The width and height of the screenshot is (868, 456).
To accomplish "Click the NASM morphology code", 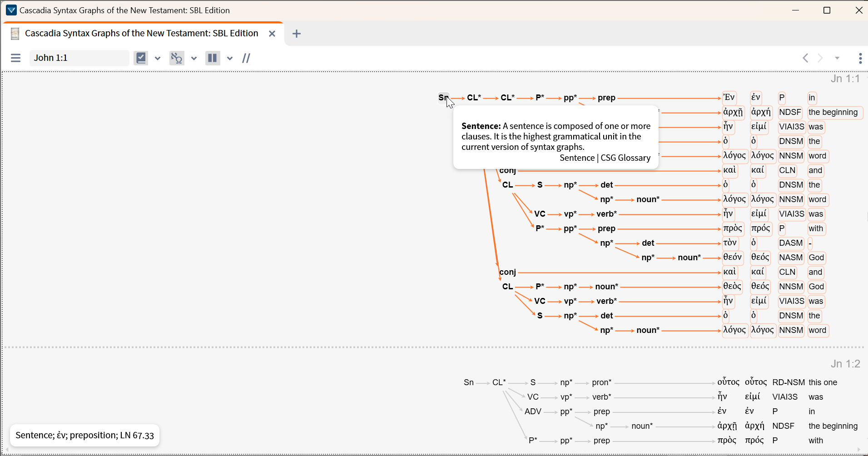I will coord(791,258).
